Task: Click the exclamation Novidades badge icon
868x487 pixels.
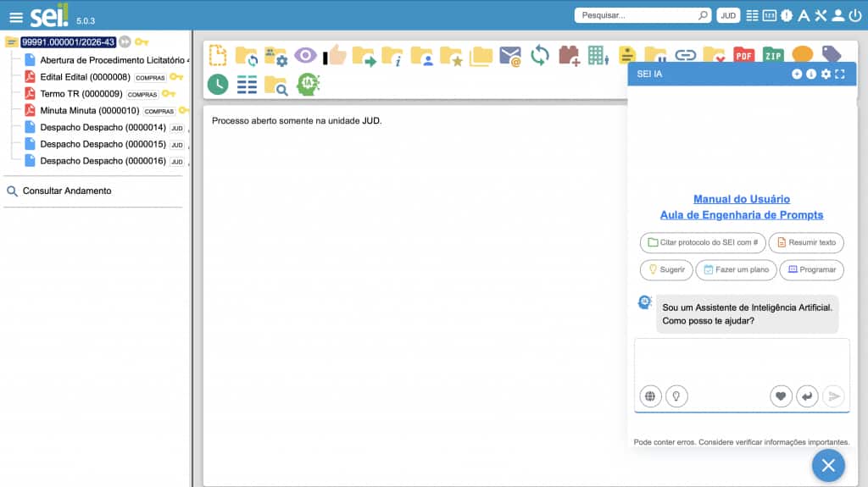Action: coord(786,15)
